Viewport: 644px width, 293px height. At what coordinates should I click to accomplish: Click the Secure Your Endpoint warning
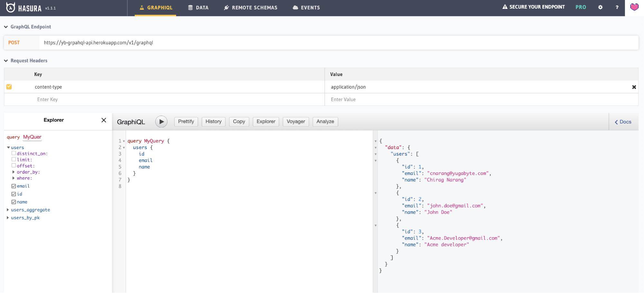point(533,7)
